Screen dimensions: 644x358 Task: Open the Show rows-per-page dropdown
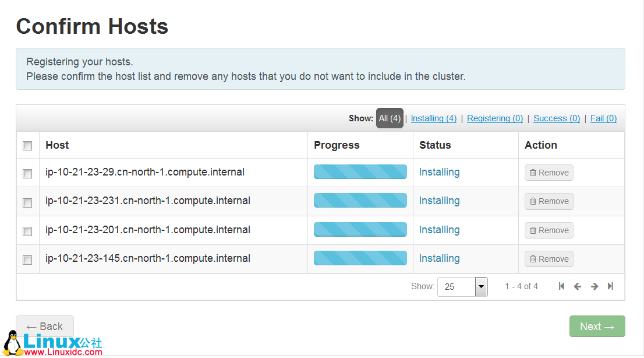(481, 286)
